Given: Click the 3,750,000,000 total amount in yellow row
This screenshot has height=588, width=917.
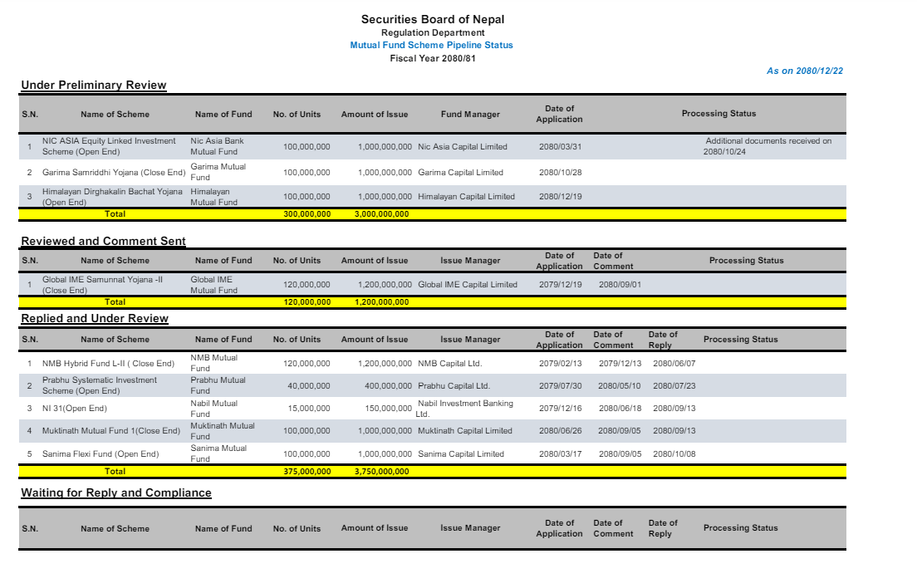Looking at the screenshot, I should pyautogui.click(x=381, y=471).
